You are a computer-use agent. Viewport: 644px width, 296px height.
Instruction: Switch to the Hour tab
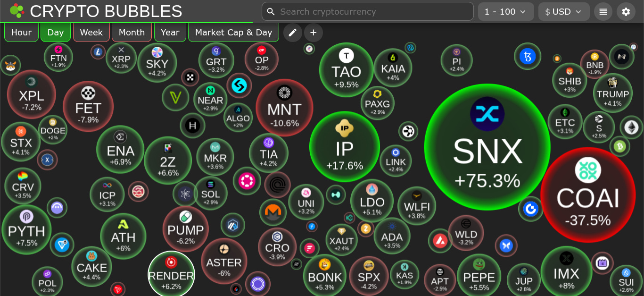[x=21, y=33]
